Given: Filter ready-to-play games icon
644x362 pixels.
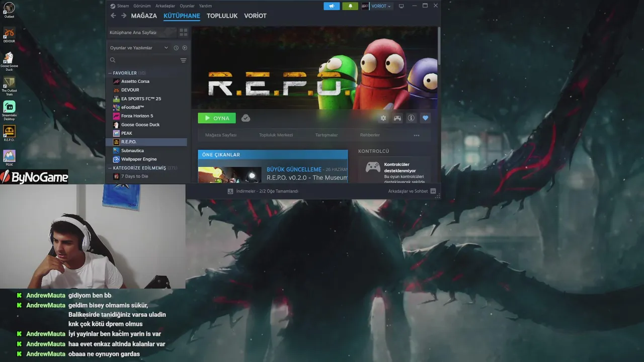Looking at the screenshot, I should coord(185,48).
